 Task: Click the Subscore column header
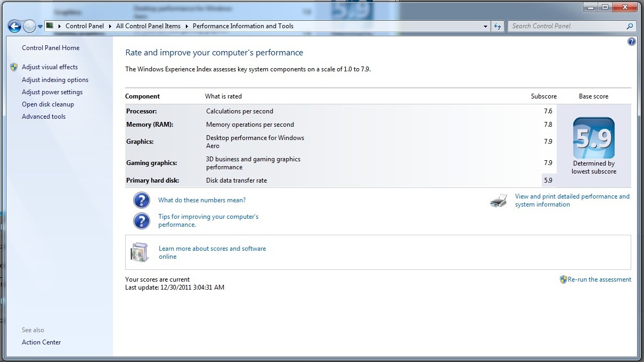point(544,96)
